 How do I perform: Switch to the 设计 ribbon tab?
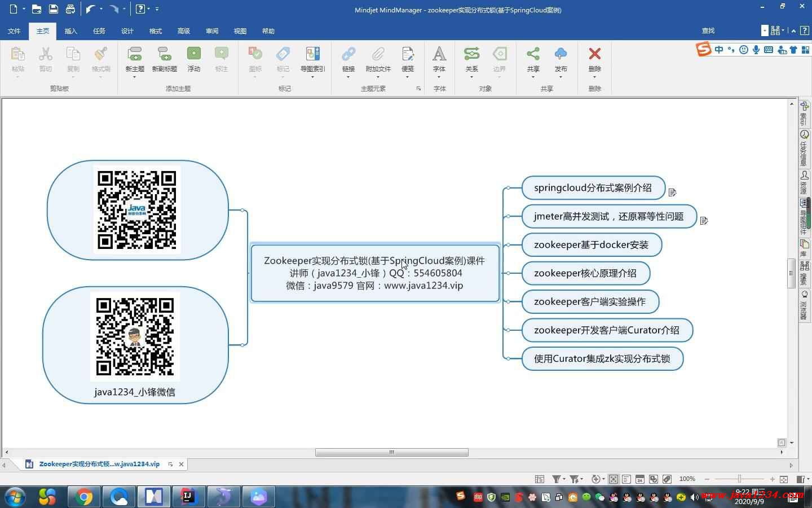tap(127, 31)
